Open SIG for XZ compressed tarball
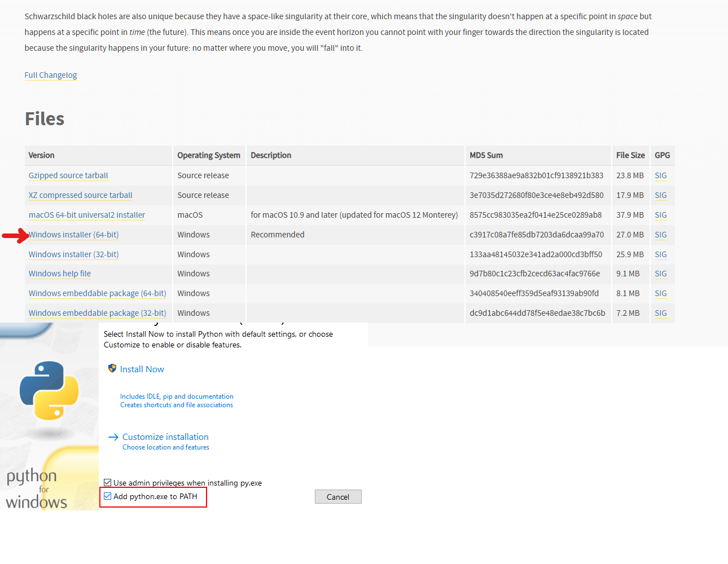The width and height of the screenshot is (728, 564). pyautogui.click(x=661, y=195)
